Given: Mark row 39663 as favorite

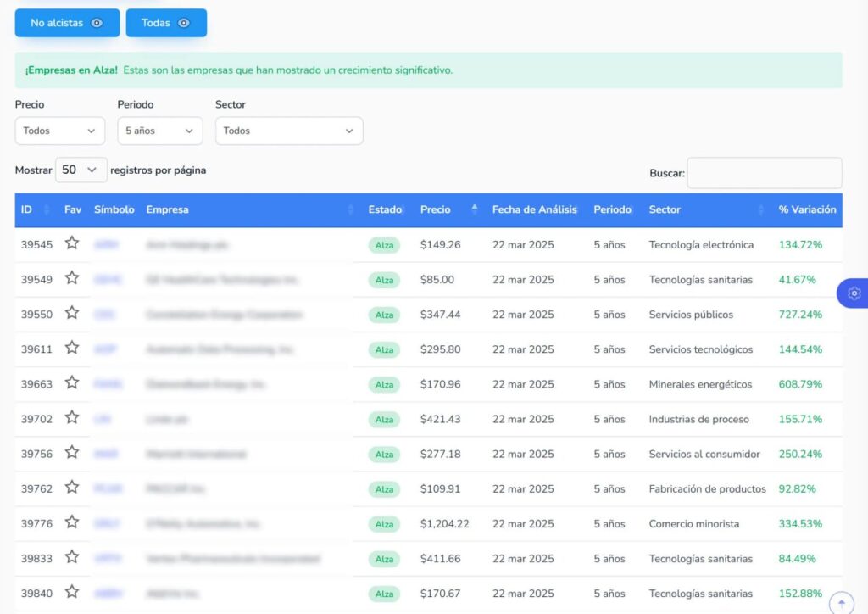Looking at the screenshot, I should tap(72, 382).
